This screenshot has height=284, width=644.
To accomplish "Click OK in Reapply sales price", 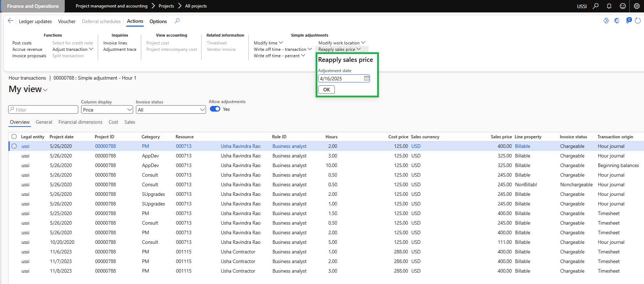I will 326,90.
